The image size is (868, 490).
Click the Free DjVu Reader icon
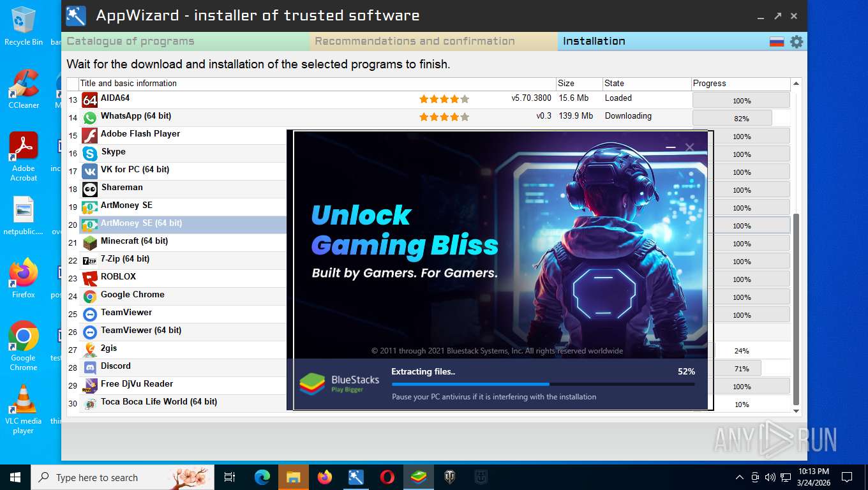[90, 385]
